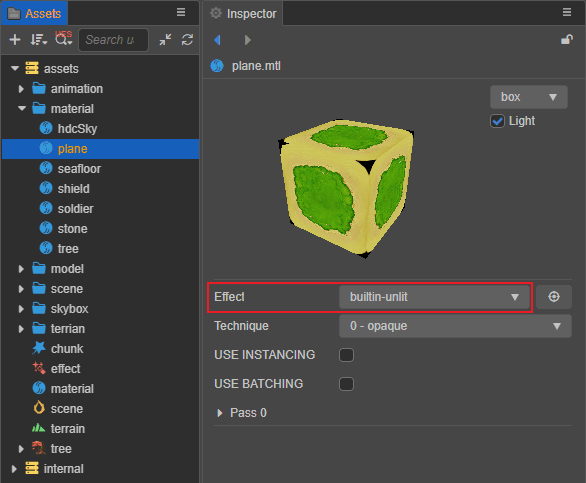Switch to the Assets tab
The width and height of the screenshot is (586, 483).
pyautogui.click(x=34, y=13)
